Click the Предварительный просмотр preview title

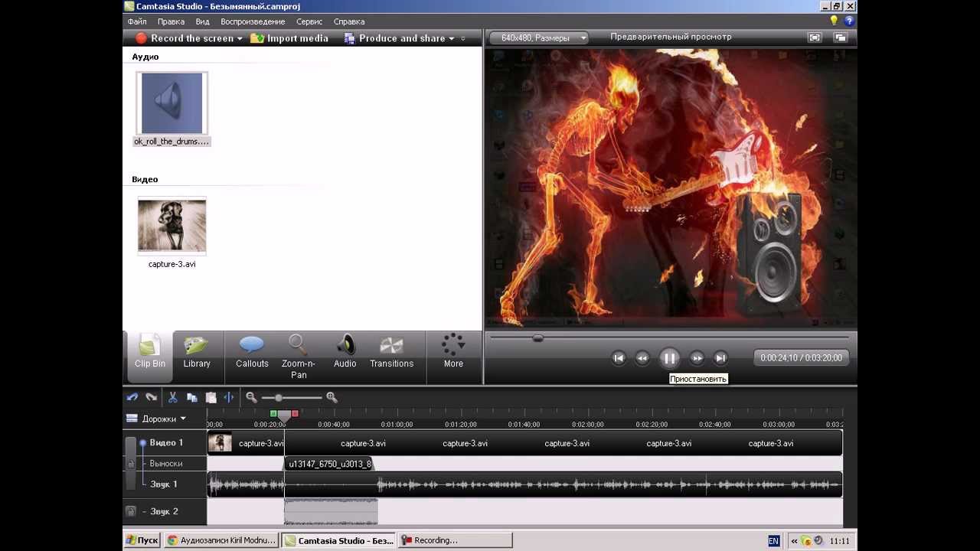[x=671, y=37]
